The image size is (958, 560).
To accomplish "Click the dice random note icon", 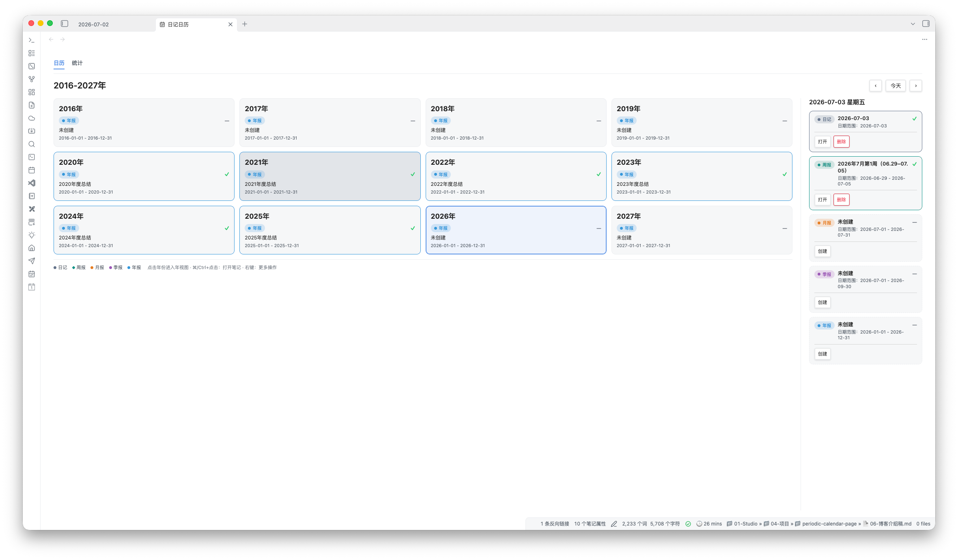I will click(32, 66).
